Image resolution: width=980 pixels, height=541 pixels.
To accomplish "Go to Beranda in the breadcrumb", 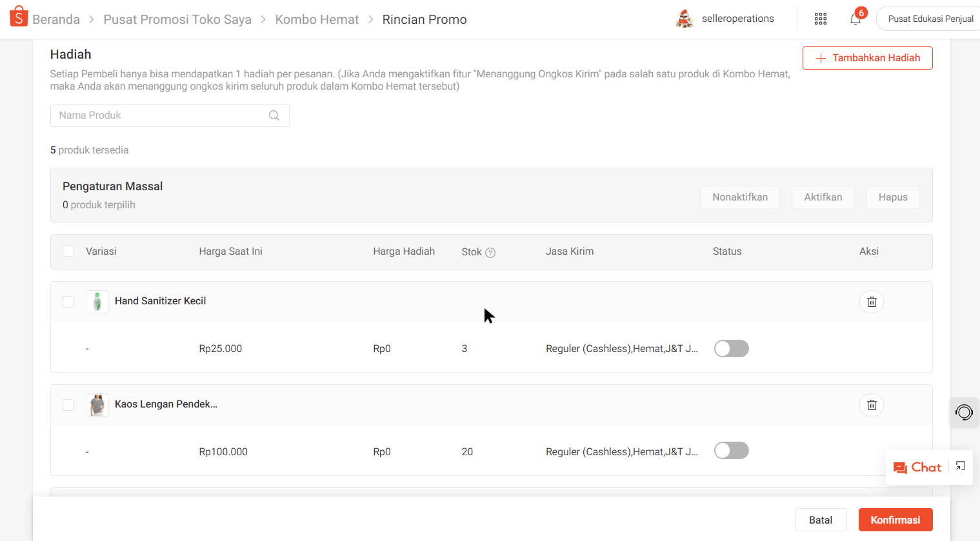I will (x=56, y=19).
